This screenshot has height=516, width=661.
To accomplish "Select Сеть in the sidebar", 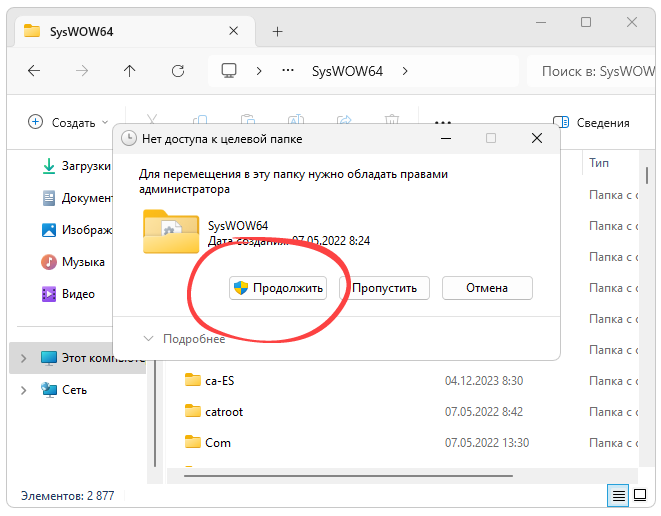I will point(64,390).
